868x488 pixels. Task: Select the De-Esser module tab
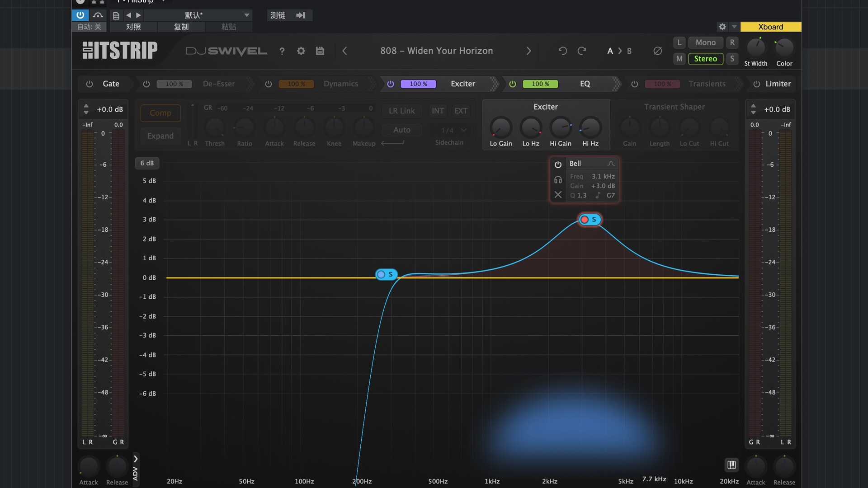pos(219,84)
